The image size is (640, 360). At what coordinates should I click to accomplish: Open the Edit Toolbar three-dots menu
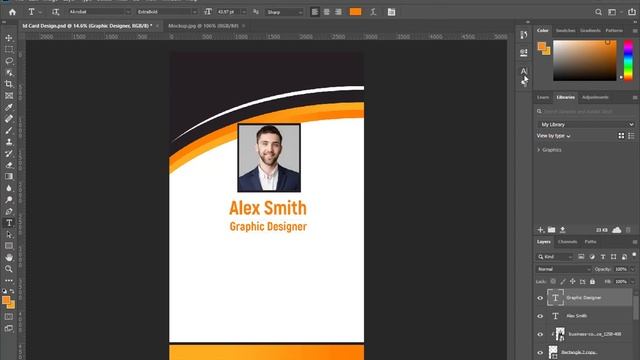coord(9,280)
